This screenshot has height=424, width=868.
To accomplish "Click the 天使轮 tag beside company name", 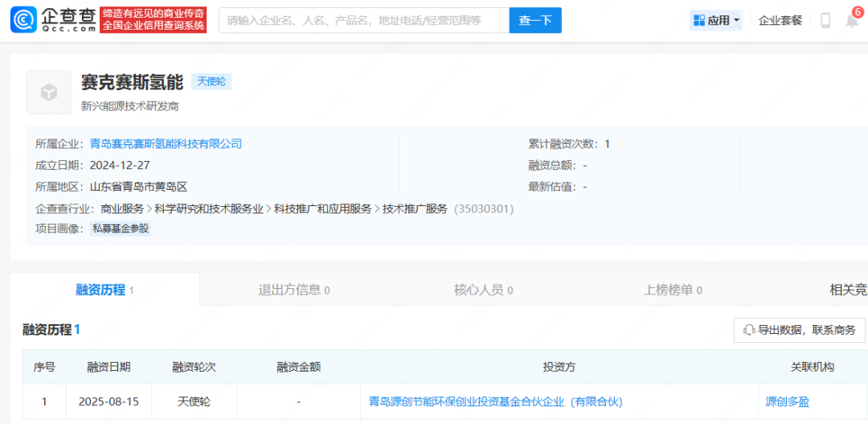I will pos(211,81).
